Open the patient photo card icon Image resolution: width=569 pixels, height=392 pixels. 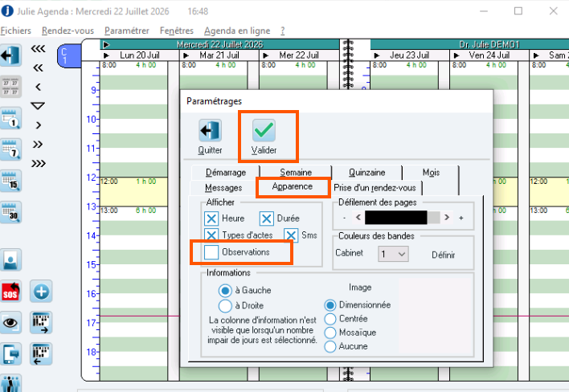pyautogui.click(x=10, y=259)
